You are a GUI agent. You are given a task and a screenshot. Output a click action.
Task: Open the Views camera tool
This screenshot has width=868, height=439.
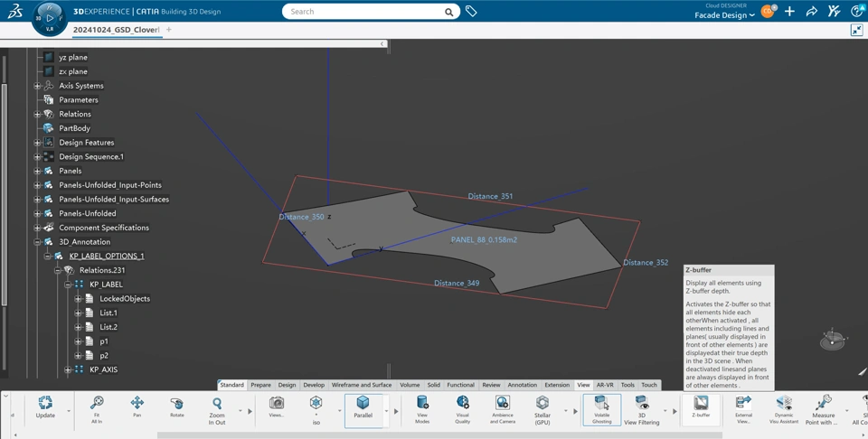pos(277,403)
